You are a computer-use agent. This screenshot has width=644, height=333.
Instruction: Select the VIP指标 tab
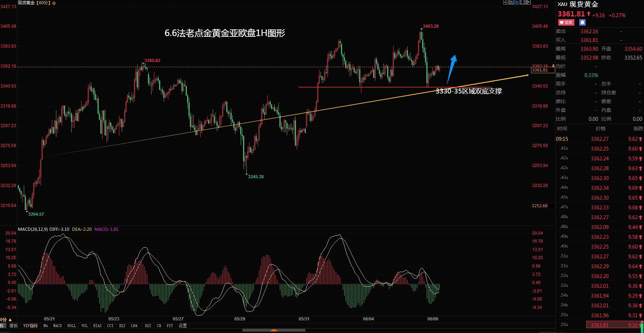(x=31, y=326)
